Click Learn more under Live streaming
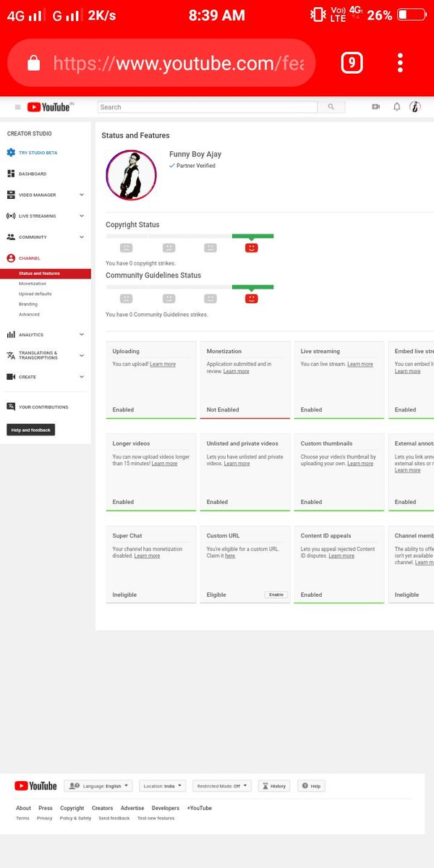The height and width of the screenshot is (868, 434). [360, 365]
